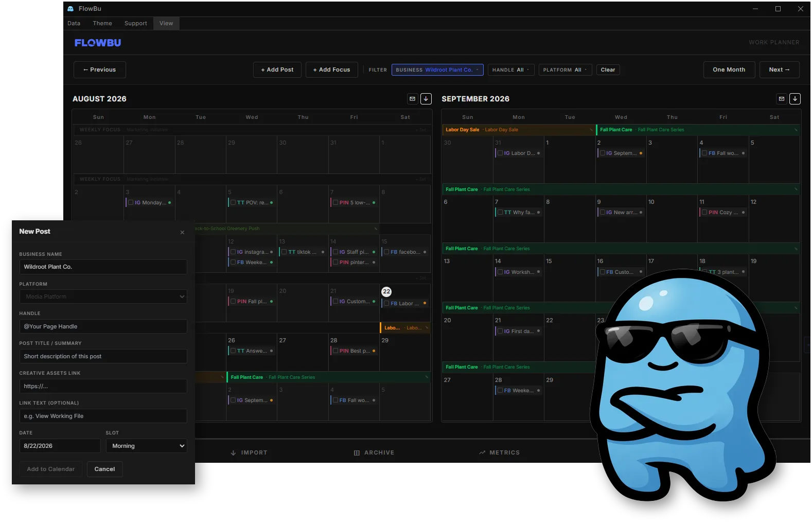Click the status dot on IG Worksh... post
Viewport: 812px width, 523px height.
(538, 272)
